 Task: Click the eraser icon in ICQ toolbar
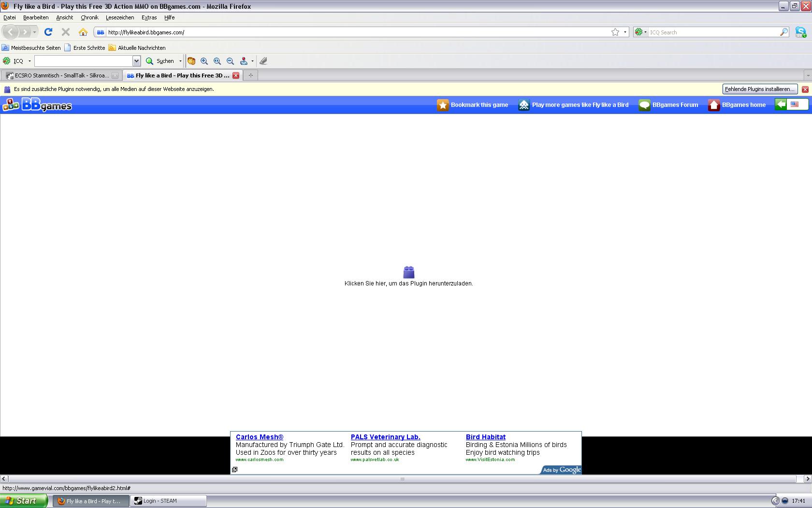[x=263, y=61]
